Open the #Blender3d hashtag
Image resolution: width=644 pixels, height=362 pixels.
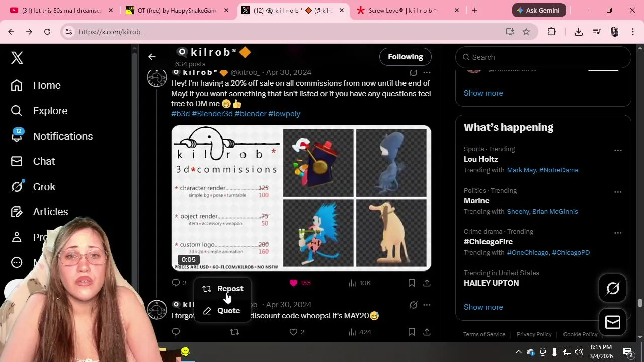pos(212,114)
